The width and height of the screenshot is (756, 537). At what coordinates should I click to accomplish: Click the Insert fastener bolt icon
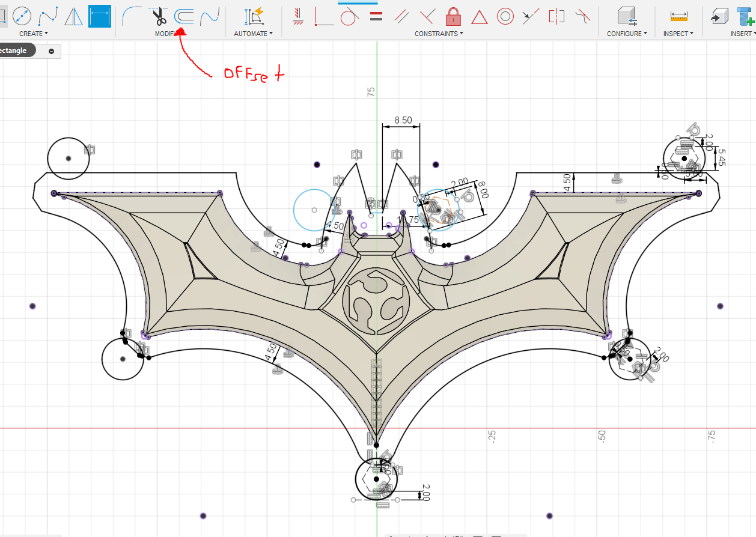pos(745,16)
